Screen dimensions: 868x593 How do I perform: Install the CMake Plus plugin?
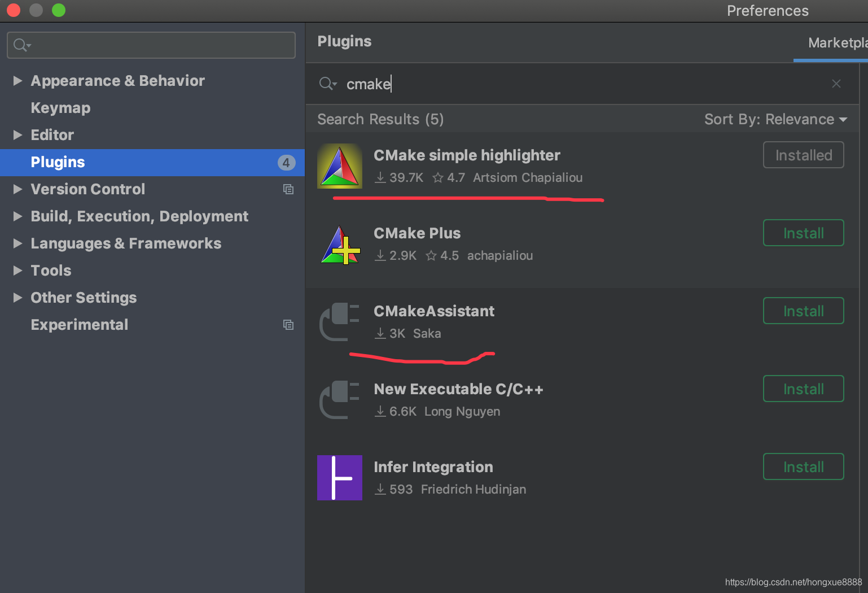[x=804, y=233]
